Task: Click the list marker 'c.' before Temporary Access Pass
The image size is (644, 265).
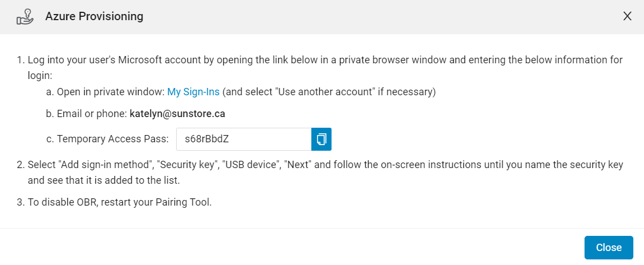Action: [x=50, y=139]
